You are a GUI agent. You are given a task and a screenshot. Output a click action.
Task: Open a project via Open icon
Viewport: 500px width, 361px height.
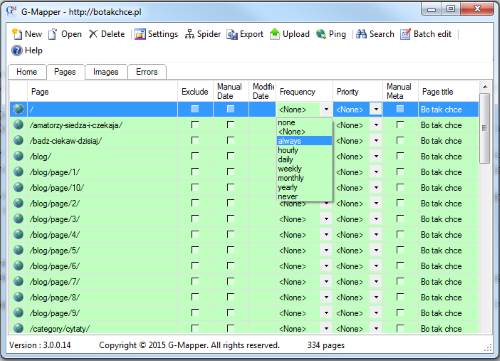tap(52, 34)
